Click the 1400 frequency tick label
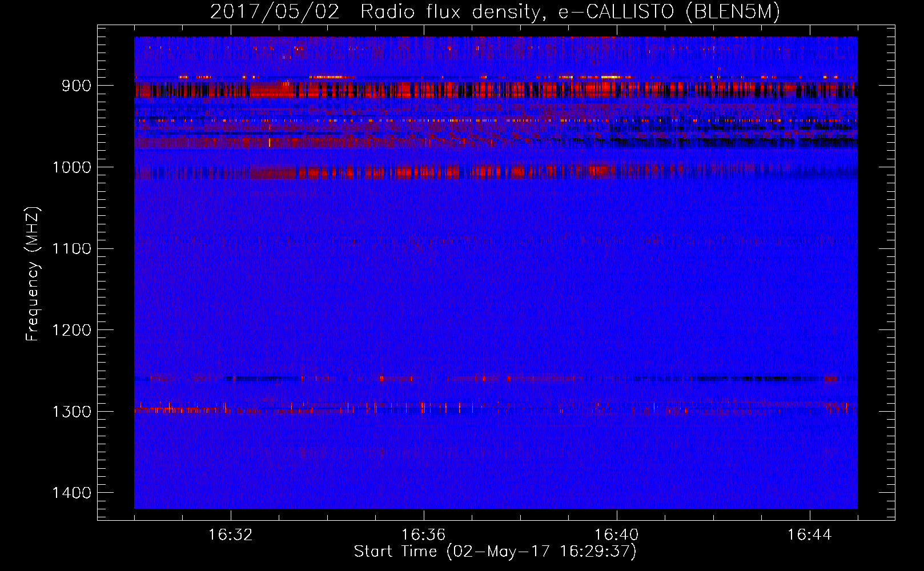924x571 pixels. [72, 493]
